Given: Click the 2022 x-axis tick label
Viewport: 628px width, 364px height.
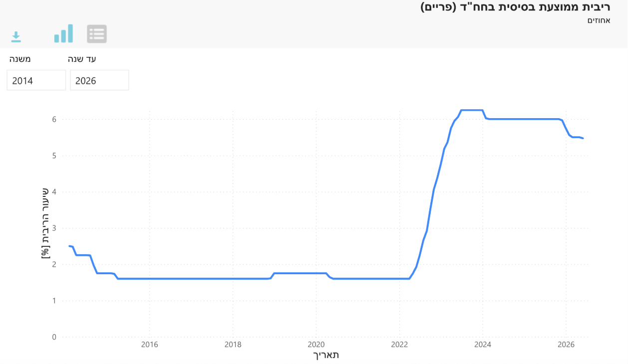Looking at the screenshot, I should [x=399, y=345].
